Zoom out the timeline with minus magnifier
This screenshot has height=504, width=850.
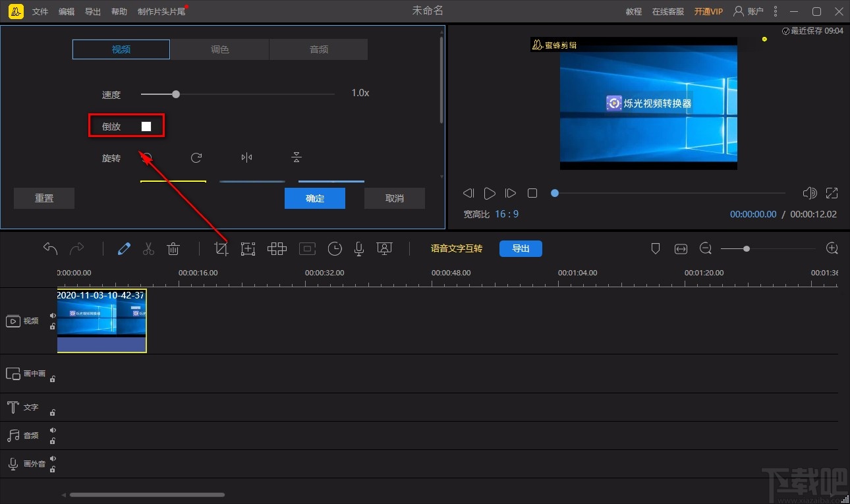[706, 248]
